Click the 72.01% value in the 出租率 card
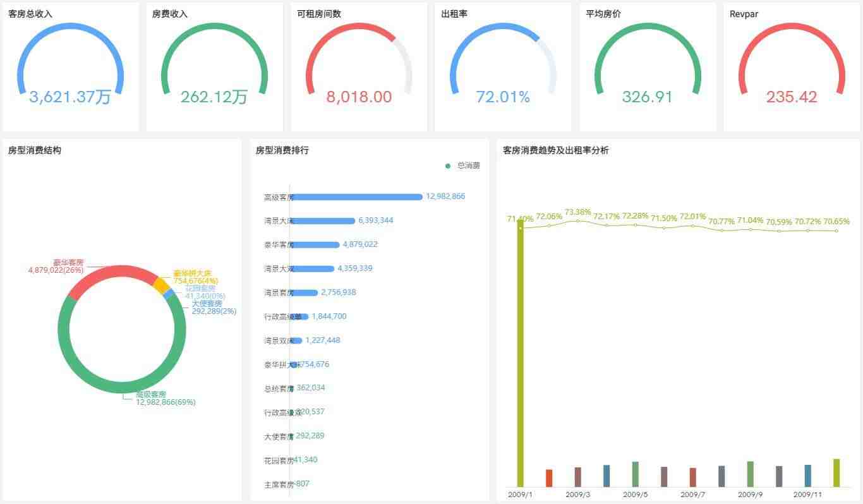 [503, 97]
